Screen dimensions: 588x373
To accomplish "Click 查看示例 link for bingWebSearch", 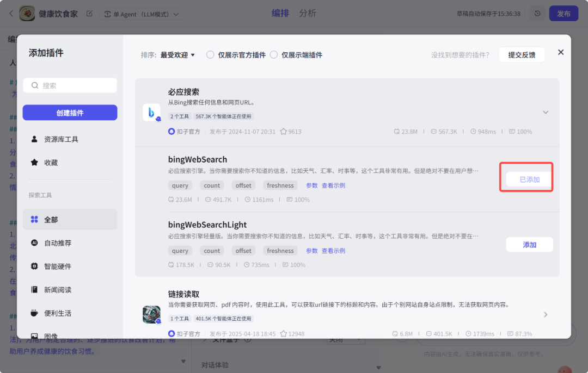I will [x=333, y=185].
